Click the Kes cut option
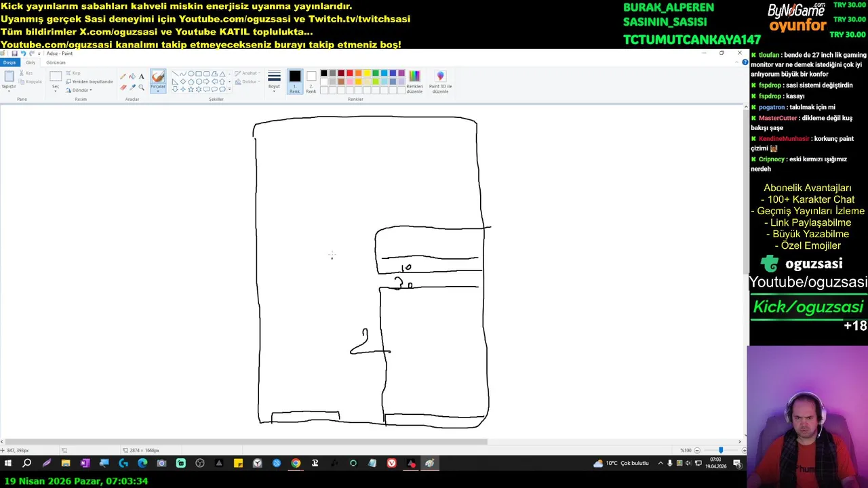This screenshot has height=488, width=868. 26,73
